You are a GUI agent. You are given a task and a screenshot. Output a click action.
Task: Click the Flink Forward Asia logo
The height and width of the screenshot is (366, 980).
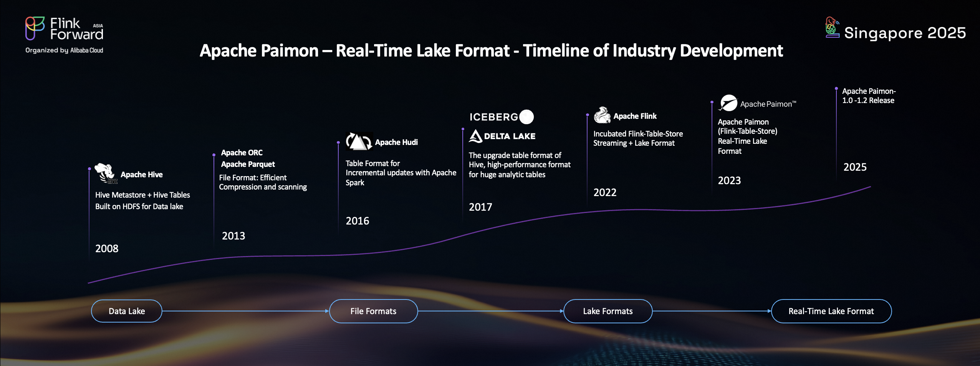coord(64,28)
